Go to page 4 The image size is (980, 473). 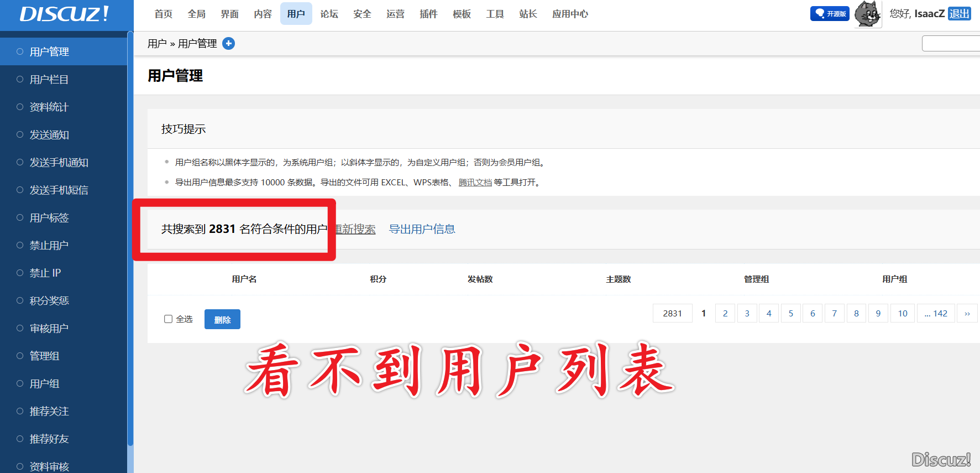769,313
